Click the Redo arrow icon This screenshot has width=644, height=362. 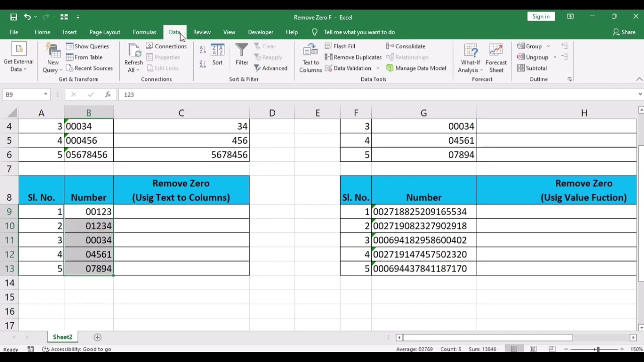(x=46, y=17)
